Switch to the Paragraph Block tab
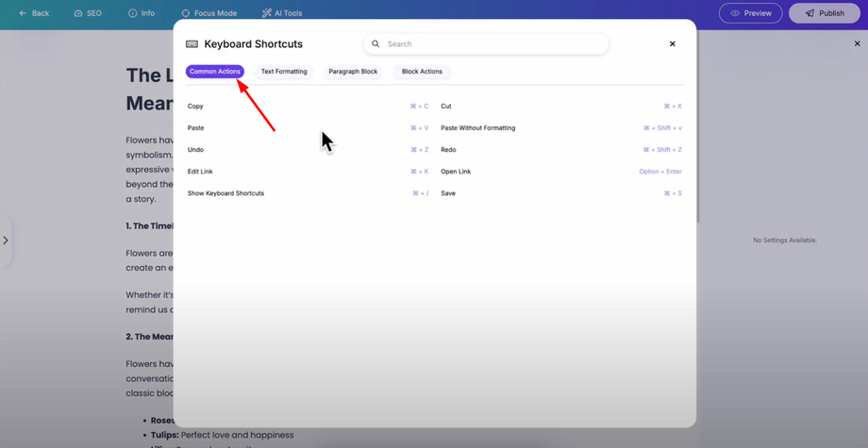This screenshot has width=868, height=448. coord(353,72)
